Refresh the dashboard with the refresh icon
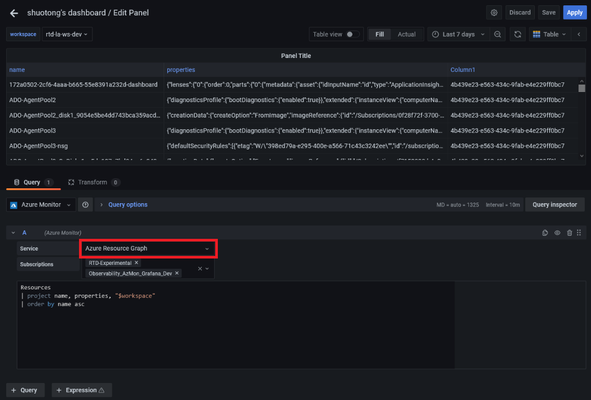Screen dimensions: 591x400 pos(518,34)
